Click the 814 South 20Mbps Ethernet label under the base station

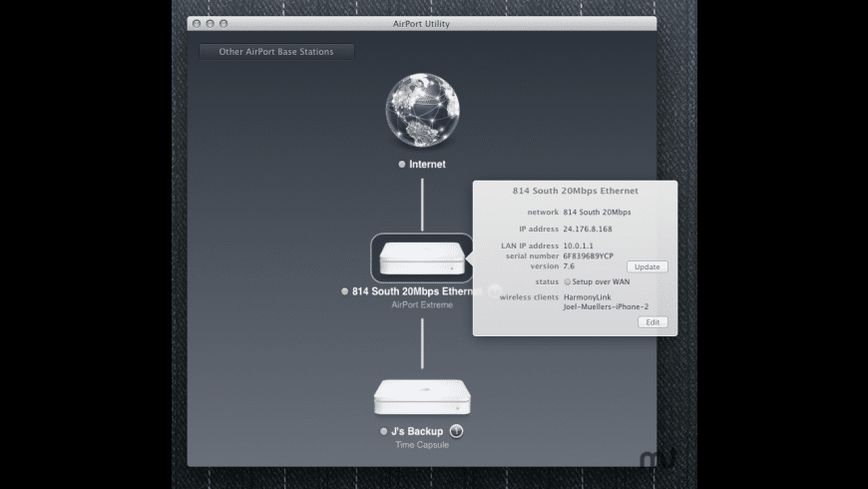(417, 291)
